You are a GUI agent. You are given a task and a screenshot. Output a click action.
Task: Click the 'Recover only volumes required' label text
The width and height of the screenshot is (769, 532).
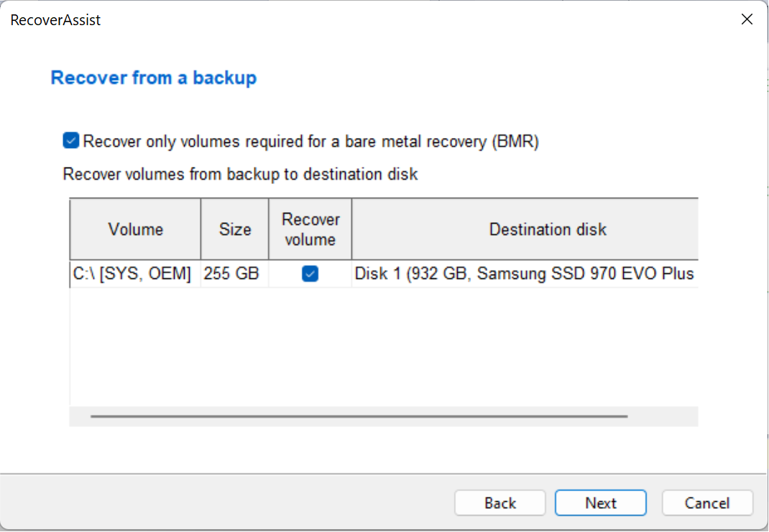point(311,142)
